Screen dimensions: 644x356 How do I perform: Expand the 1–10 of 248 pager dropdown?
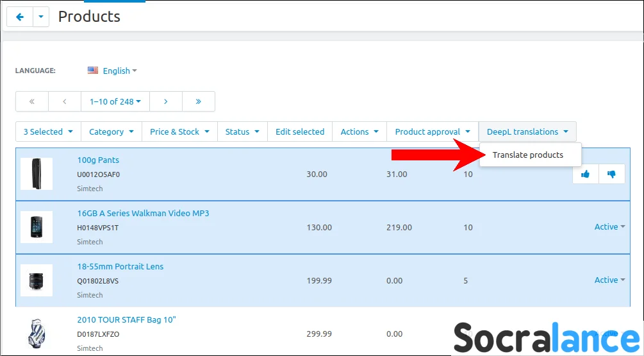pos(115,101)
